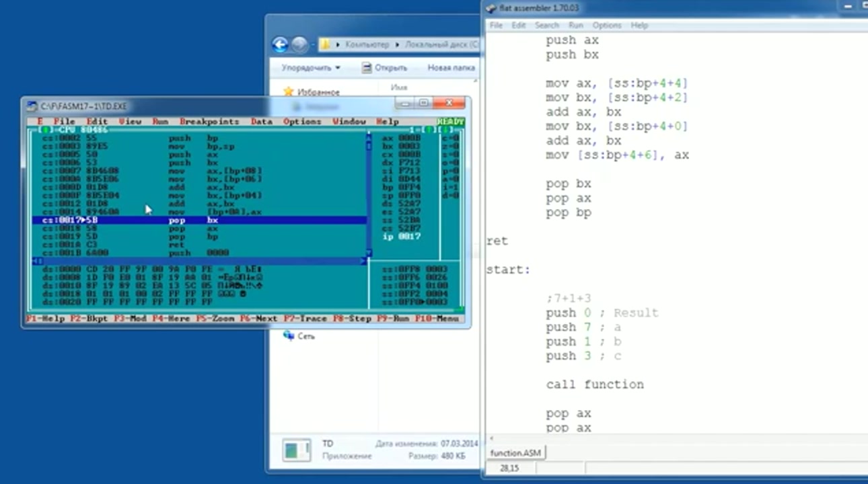Click F5-Zoom in debugger status bar
868x484 pixels.
[215, 319]
